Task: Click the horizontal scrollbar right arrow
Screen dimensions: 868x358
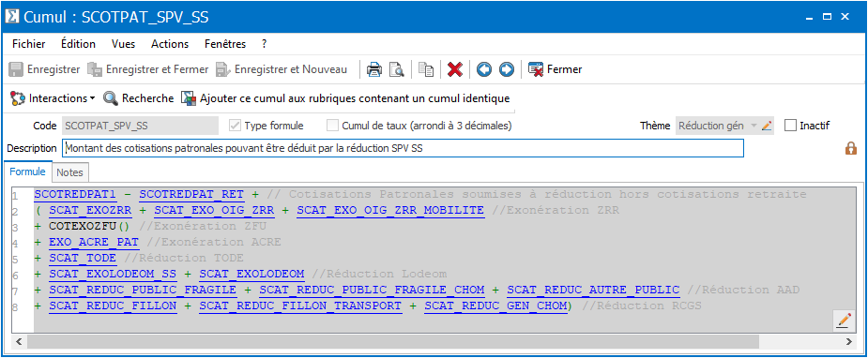Action: click(850, 342)
